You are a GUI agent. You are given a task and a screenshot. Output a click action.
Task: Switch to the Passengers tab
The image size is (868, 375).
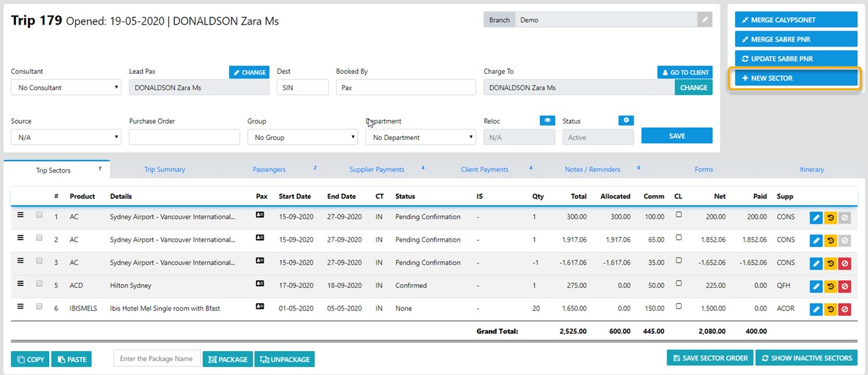[x=269, y=170]
